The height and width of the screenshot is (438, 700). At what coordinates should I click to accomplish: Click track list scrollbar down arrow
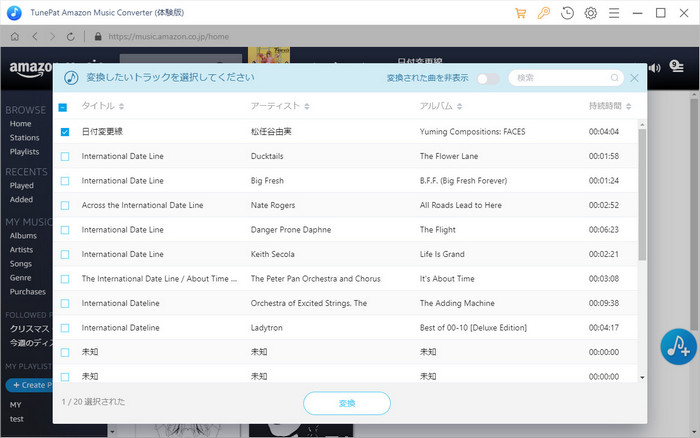642,378
